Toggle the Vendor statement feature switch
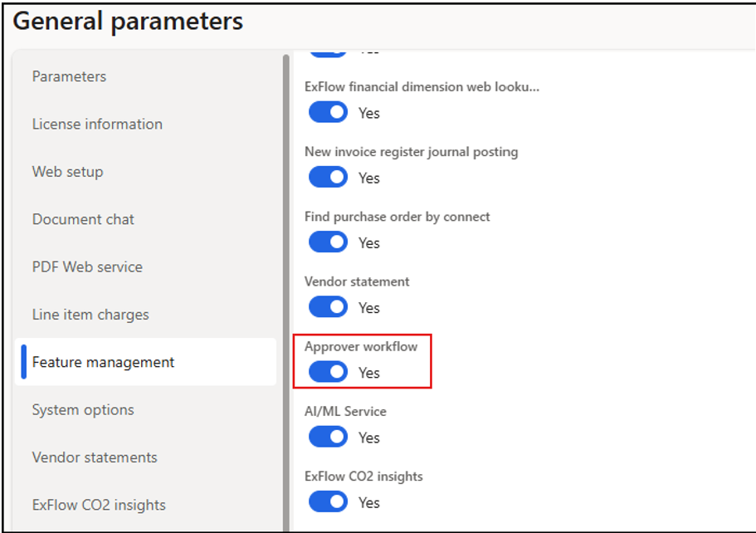 click(328, 306)
